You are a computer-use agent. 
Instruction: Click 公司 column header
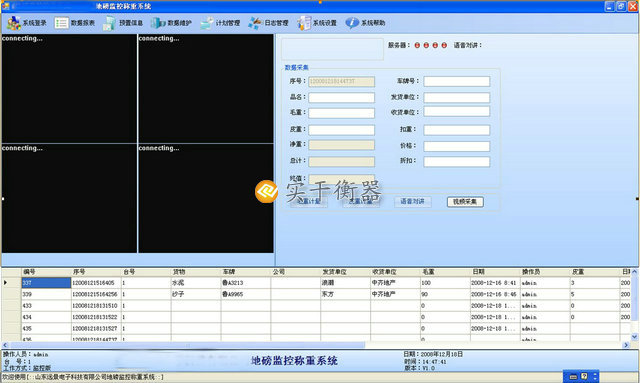(x=296, y=272)
